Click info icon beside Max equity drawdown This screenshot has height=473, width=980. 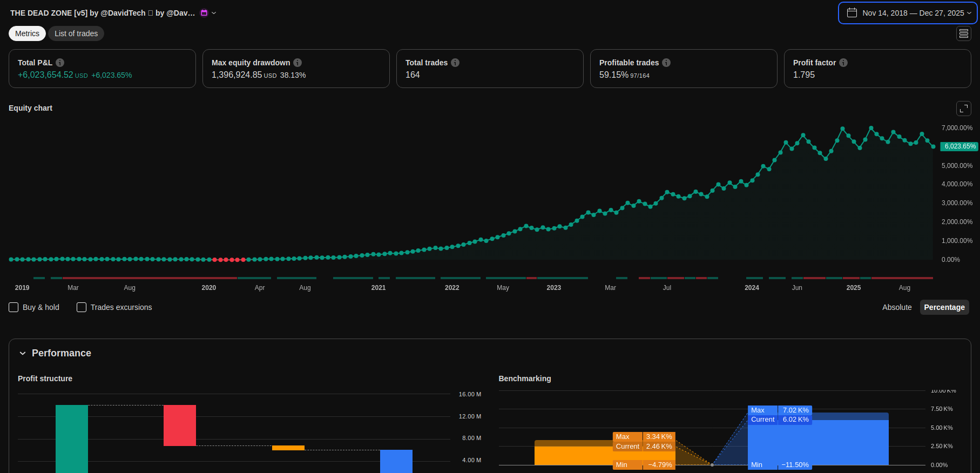pyautogui.click(x=298, y=63)
